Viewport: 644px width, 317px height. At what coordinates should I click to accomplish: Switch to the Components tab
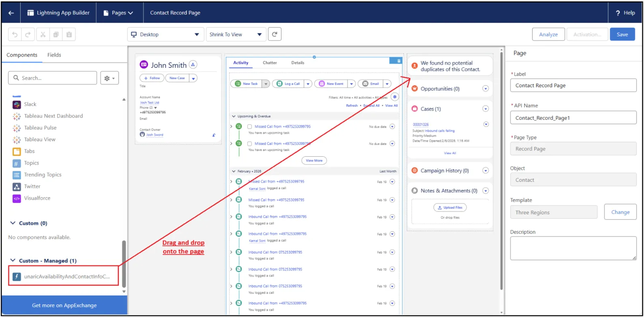(22, 55)
